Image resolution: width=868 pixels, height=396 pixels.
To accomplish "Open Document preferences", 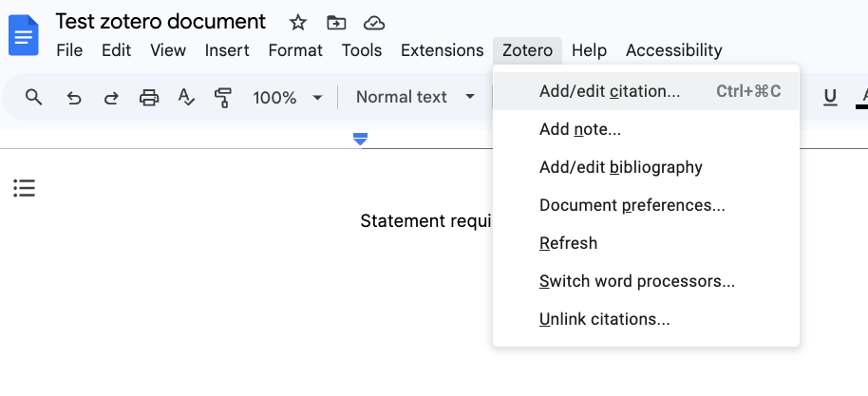I will coord(646,205).
